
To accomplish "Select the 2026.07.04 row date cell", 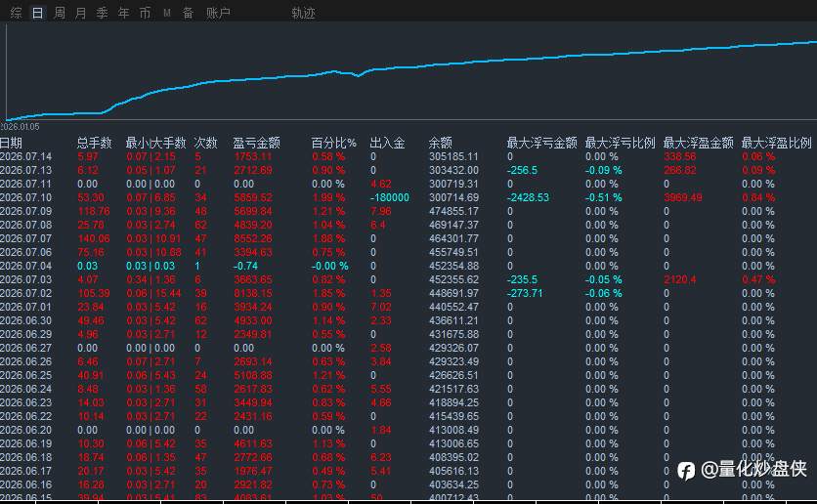I will (25, 266).
